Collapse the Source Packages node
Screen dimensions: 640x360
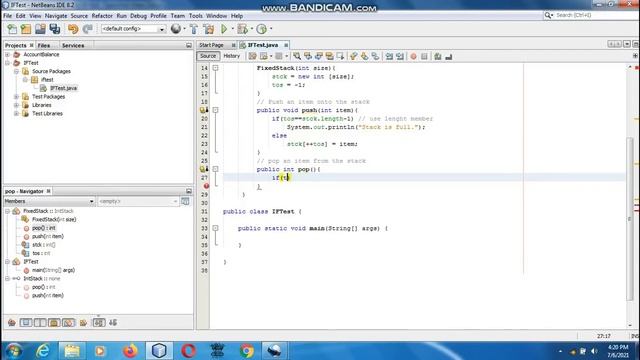pos(16,71)
